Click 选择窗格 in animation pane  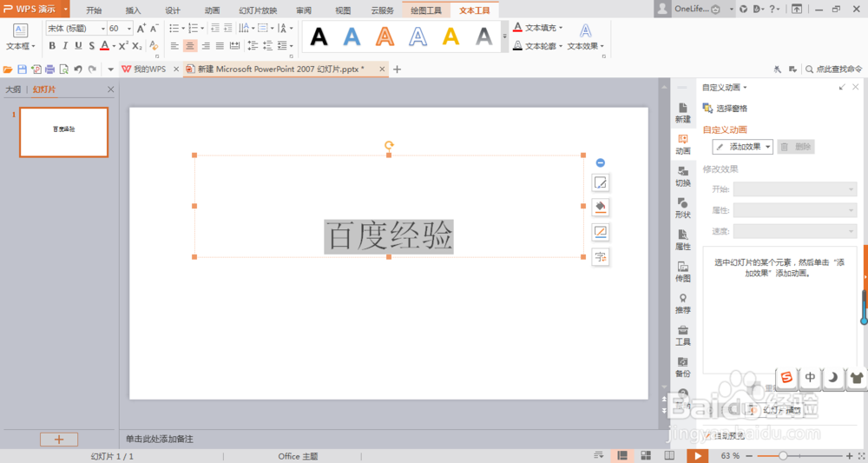tap(725, 108)
